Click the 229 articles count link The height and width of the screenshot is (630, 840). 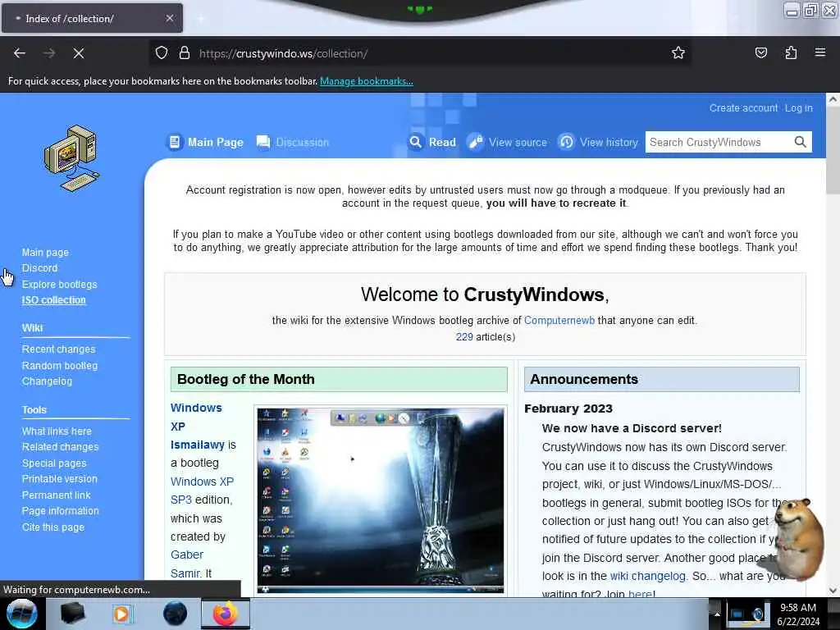[464, 337]
